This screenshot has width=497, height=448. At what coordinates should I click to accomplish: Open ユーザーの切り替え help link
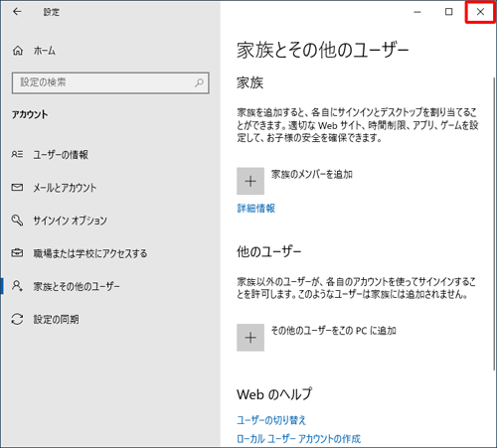click(x=271, y=420)
